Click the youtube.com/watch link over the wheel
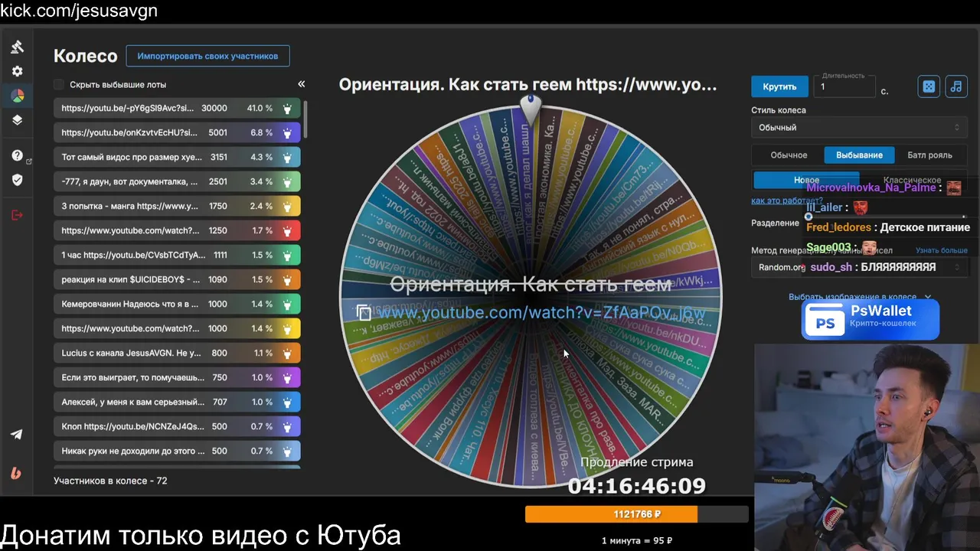980x551 pixels. [x=541, y=312]
